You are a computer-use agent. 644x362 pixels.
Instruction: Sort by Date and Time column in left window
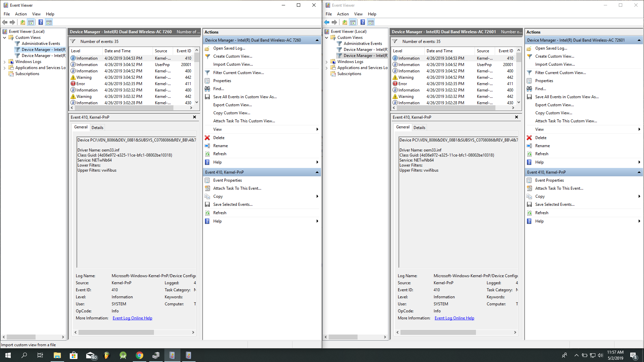127,51
